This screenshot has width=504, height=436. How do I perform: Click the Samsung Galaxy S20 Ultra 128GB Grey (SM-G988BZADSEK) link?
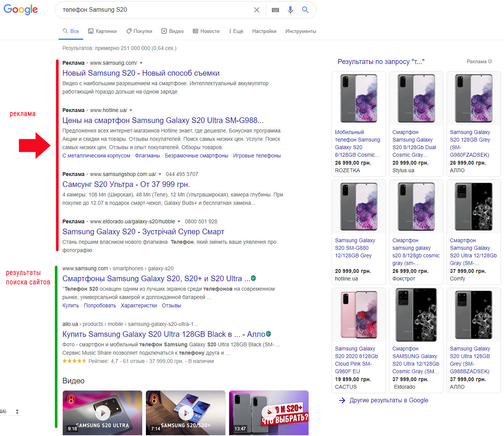(x=470, y=360)
